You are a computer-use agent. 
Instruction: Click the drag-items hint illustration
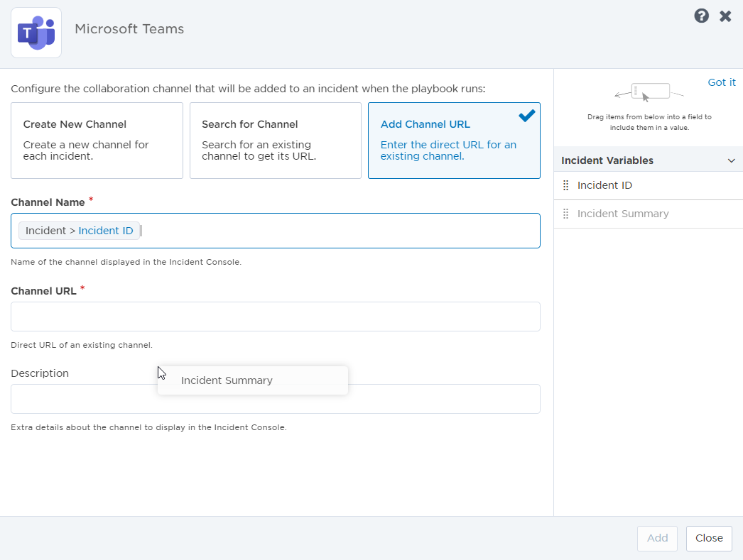coord(649,93)
